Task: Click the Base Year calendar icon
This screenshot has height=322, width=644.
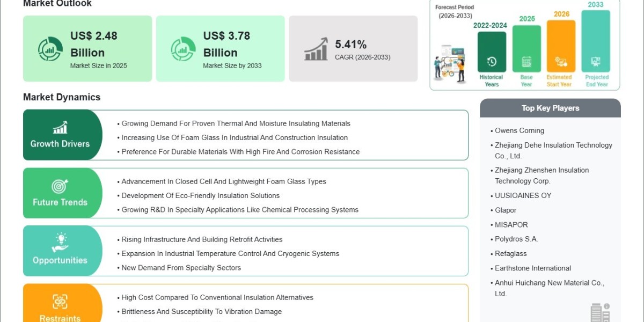Action: (x=526, y=62)
